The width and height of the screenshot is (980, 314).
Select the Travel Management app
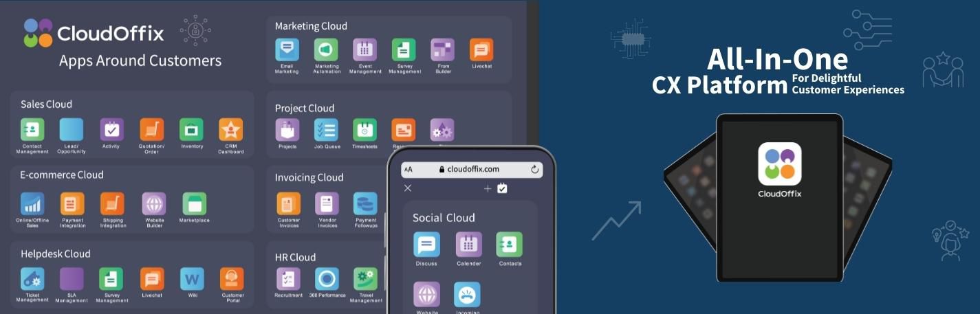pos(366,280)
